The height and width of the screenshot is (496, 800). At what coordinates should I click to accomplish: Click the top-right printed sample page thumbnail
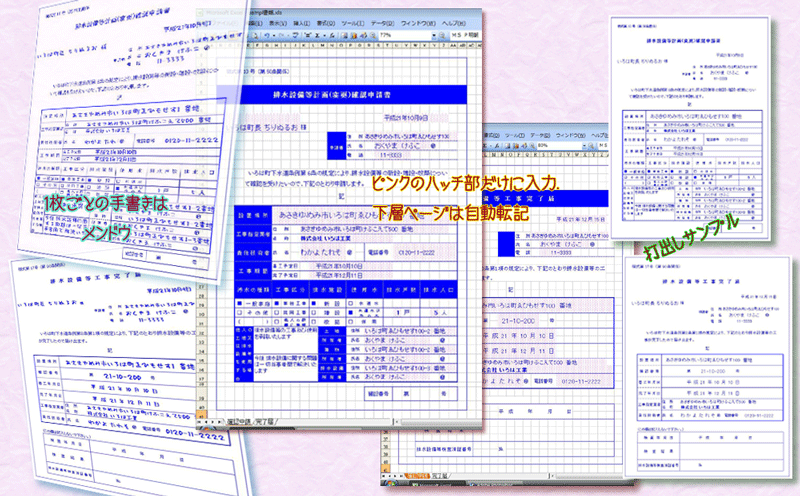point(690,128)
